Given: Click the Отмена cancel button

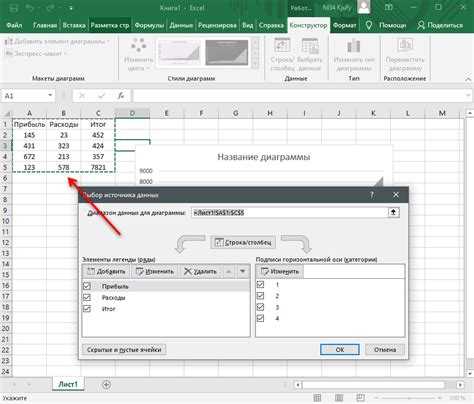Looking at the screenshot, I should (x=385, y=350).
